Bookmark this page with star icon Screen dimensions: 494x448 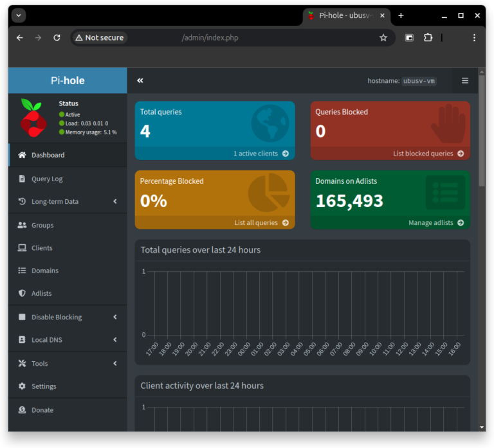[x=383, y=38]
